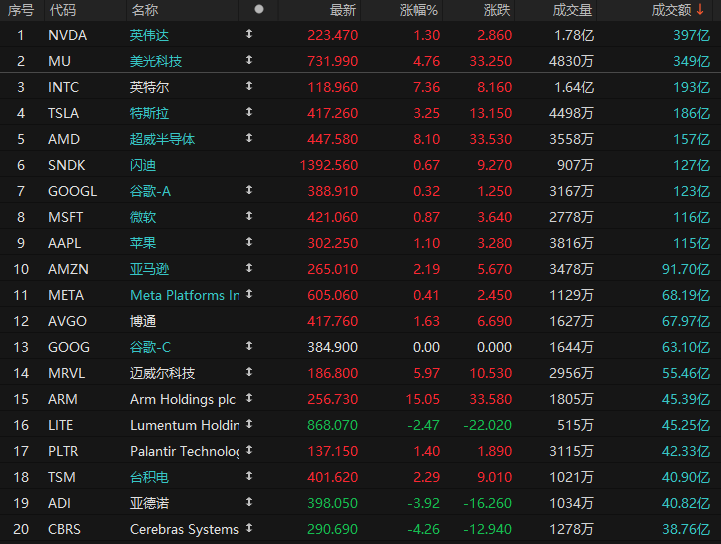
Task: Sort by the 涨幅% column header
Action: pos(418,10)
